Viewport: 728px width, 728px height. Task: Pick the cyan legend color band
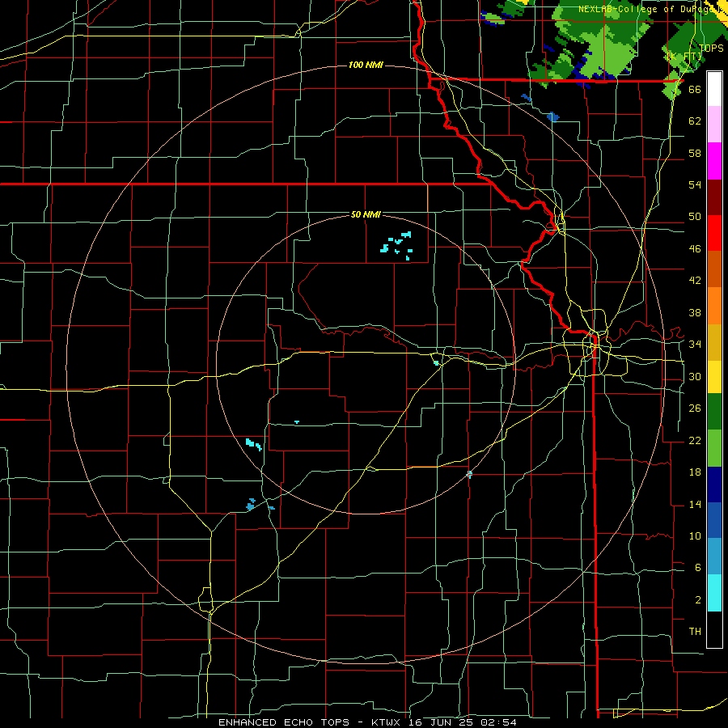point(714,592)
